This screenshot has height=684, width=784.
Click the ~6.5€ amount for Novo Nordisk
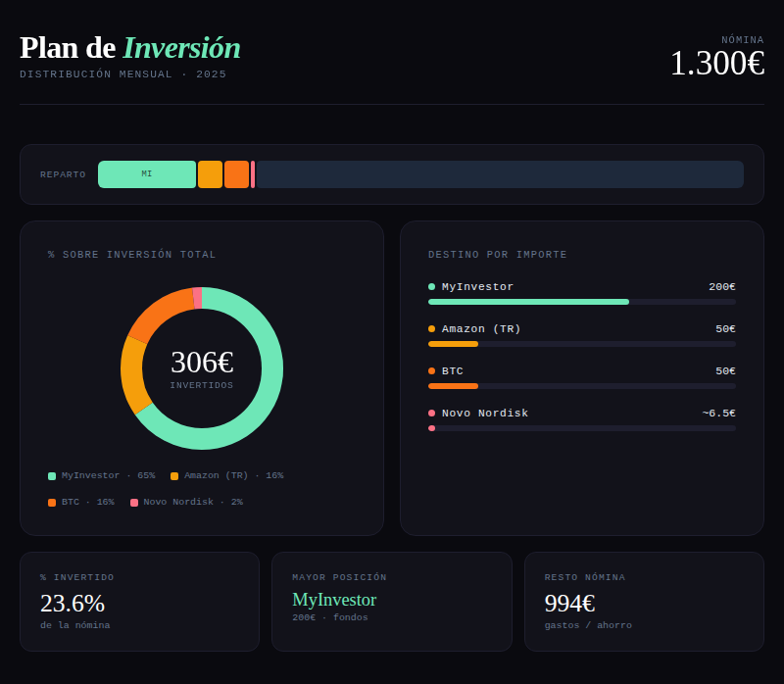[x=719, y=413]
